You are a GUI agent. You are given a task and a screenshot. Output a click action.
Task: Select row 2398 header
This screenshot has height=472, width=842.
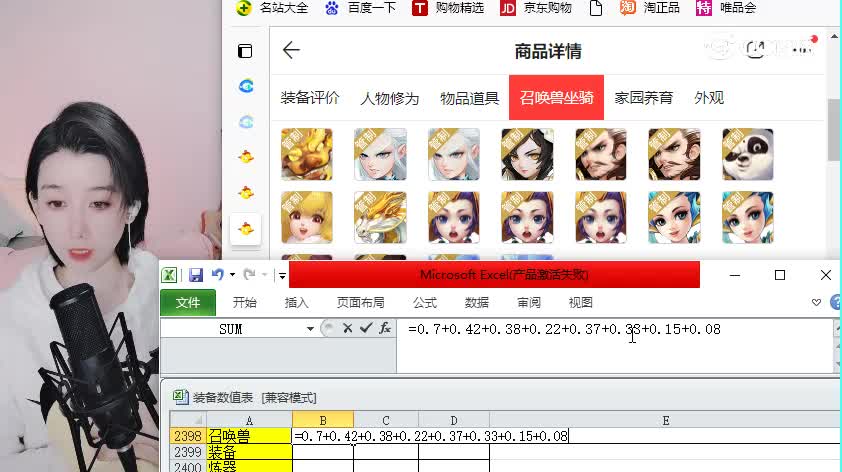coord(187,436)
